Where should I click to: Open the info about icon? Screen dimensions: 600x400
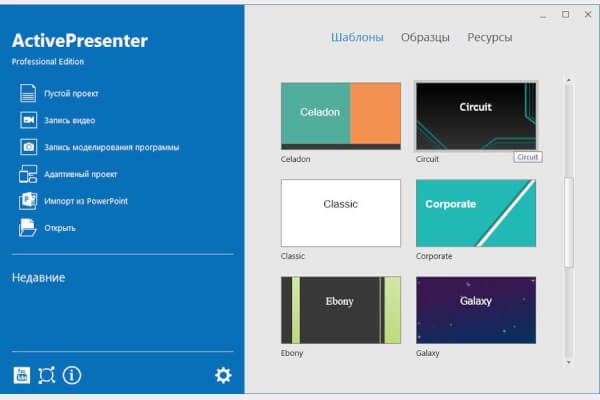click(72, 375)
